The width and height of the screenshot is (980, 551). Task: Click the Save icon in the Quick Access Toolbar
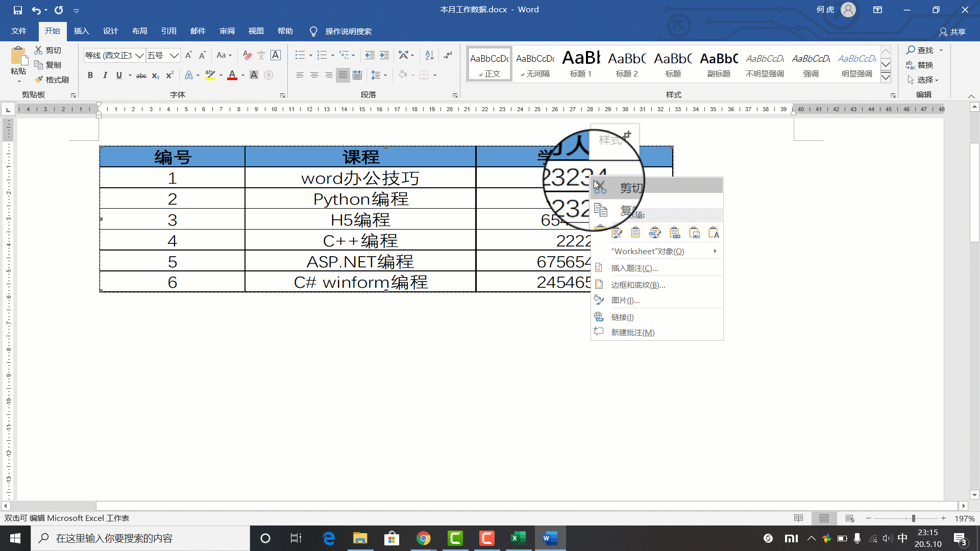pyautogui.click(x=18, y=10)
